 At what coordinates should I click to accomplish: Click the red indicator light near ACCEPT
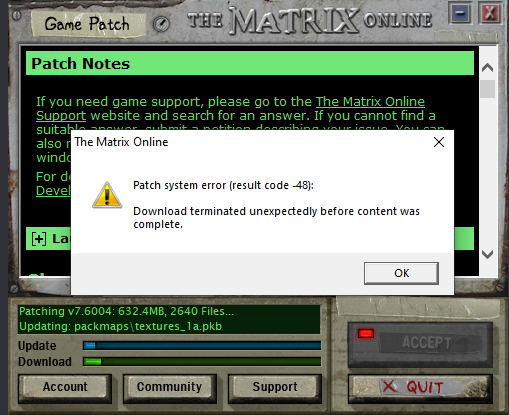point(366,334)
